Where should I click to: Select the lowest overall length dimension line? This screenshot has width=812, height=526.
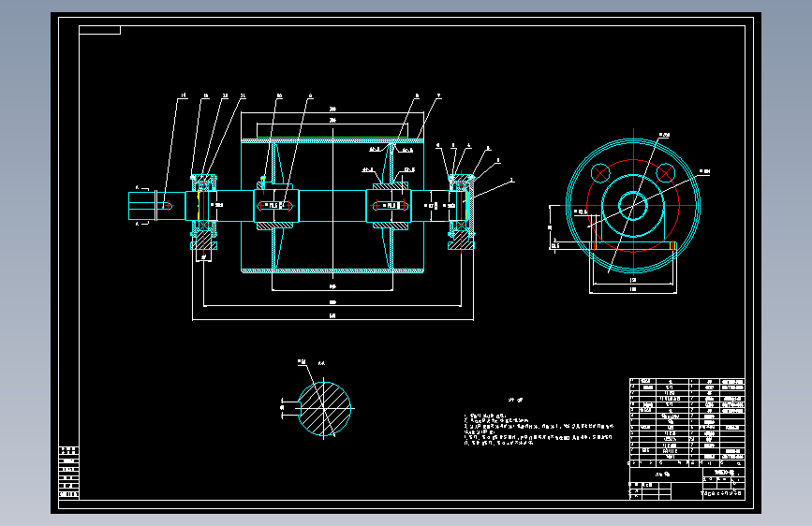[x=332, y=320]
